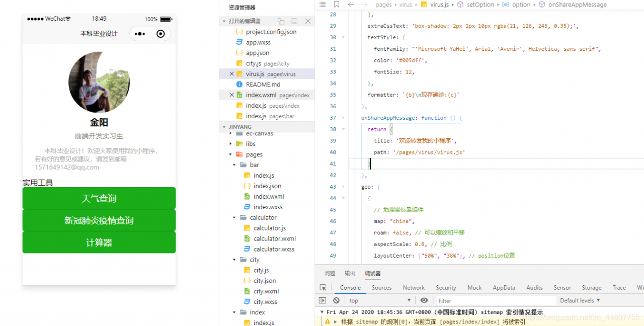Click the outline list icon in editor toolbar
The image size is (644, 326).
[x=323, y=5]
